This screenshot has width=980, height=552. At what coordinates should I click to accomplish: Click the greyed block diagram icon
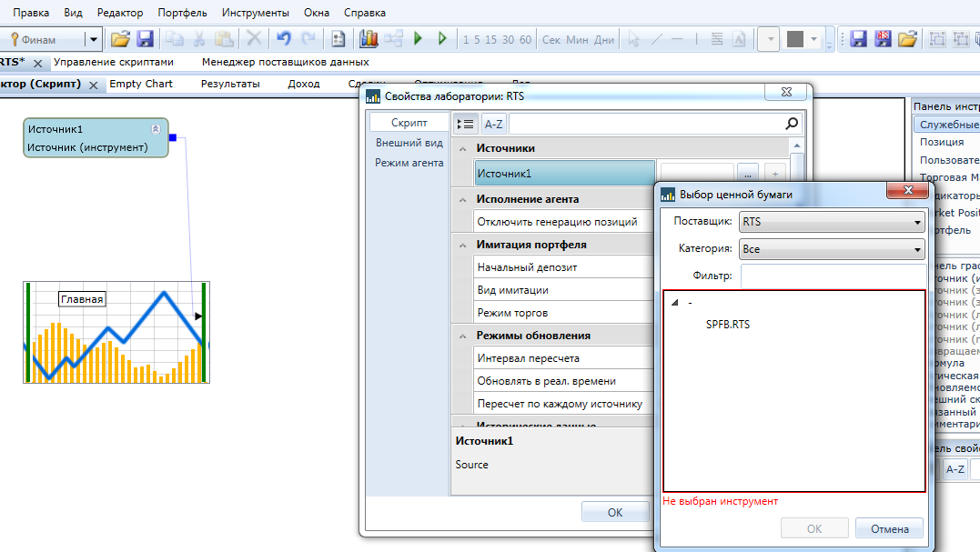point(393,39)
